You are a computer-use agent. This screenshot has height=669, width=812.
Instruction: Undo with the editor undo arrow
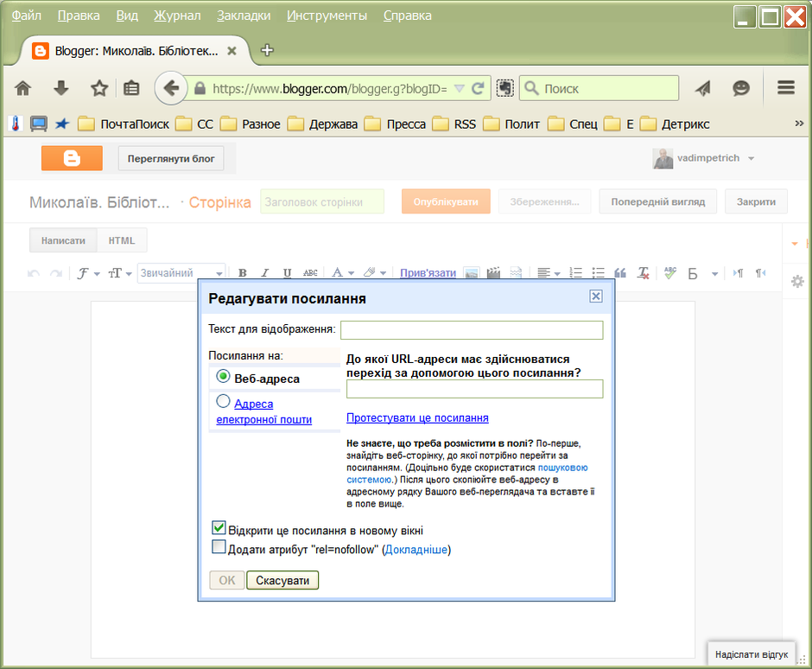(34, 273)
